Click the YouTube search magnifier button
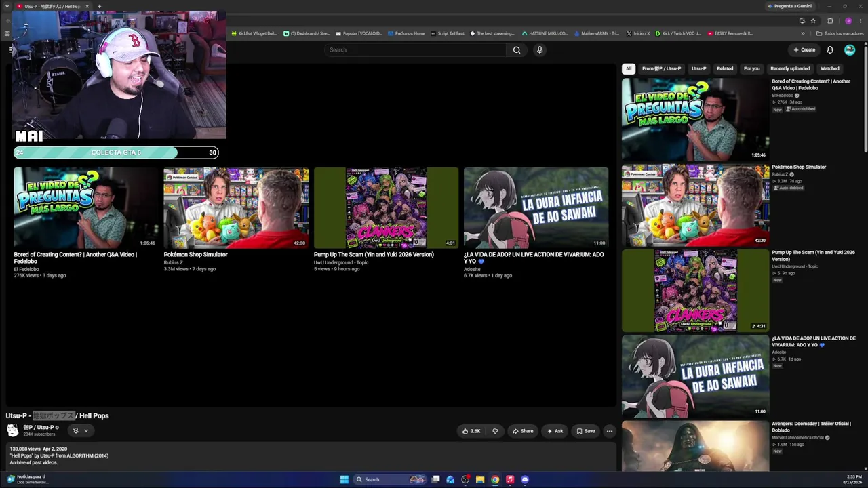The width and height of the screenshot is (868, 488). tap(517, 49)
